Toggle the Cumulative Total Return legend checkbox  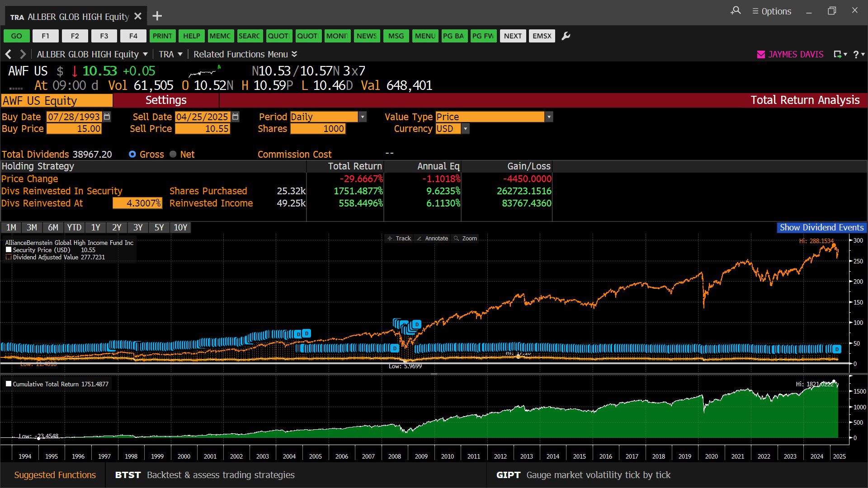pyautogui.click(x=9, y=384)
